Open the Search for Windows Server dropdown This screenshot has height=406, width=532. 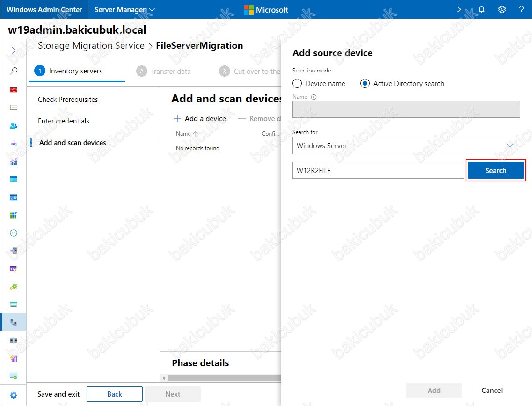click(406, 145)
